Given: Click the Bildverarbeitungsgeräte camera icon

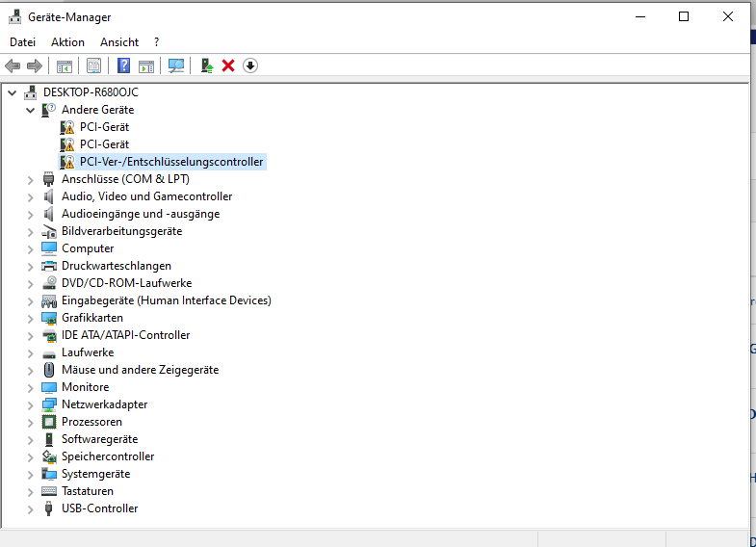Looking at the screenshot, I should coord(49,231).
